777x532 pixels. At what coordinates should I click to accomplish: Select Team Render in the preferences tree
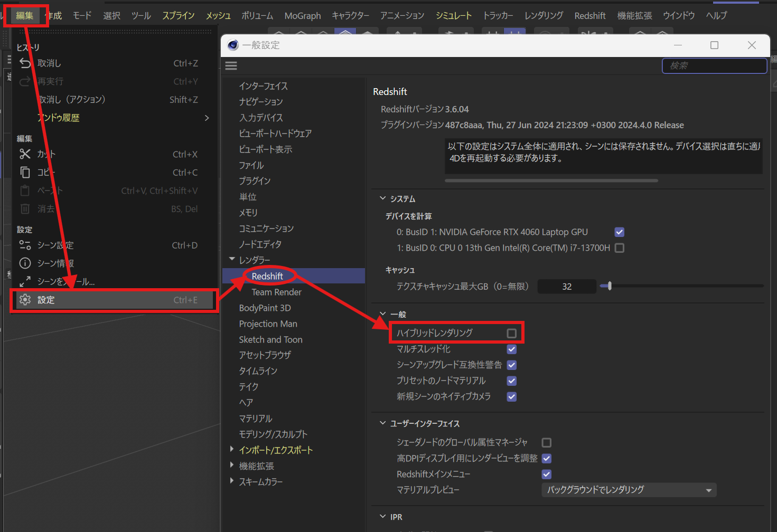pos(277,292)
